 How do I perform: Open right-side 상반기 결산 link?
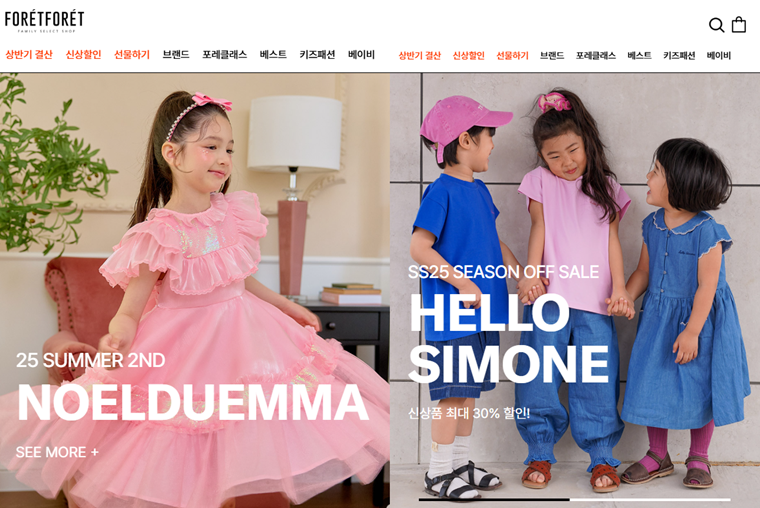420,56
